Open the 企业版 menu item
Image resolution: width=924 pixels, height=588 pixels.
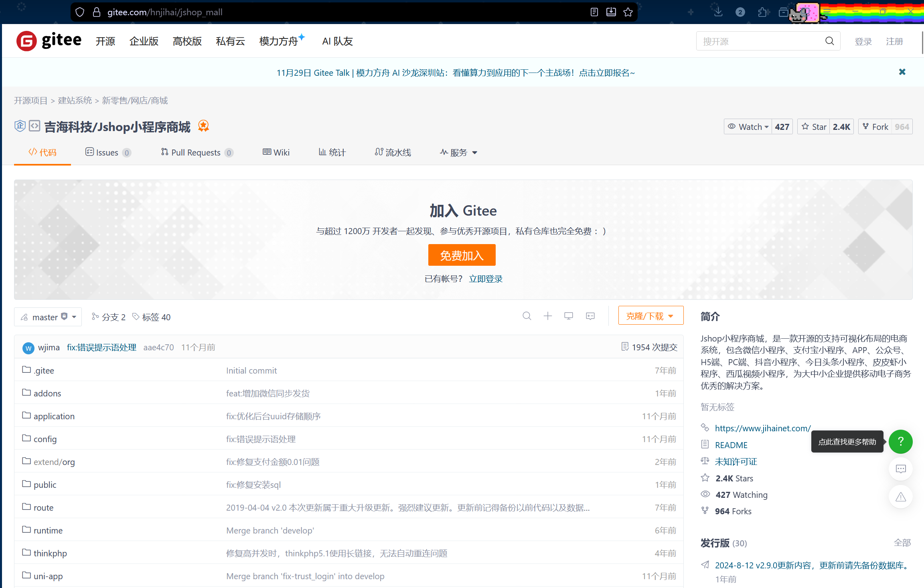[x=144, y=41]
